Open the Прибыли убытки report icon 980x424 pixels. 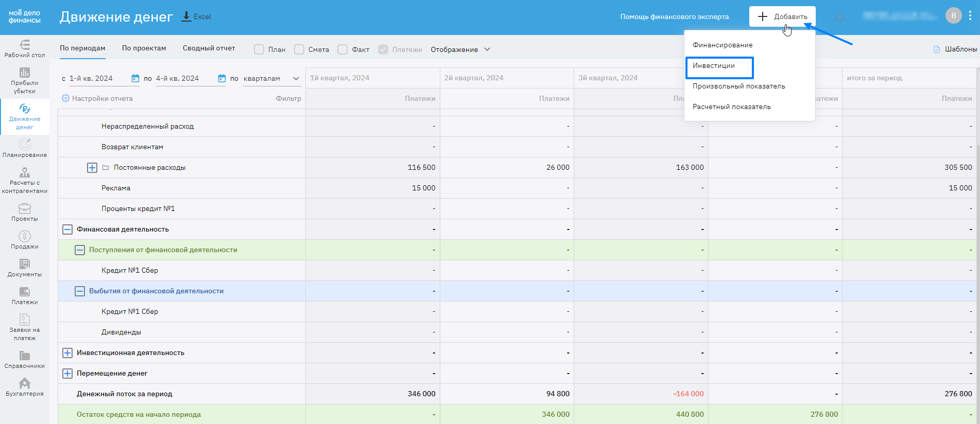(24, 80)
